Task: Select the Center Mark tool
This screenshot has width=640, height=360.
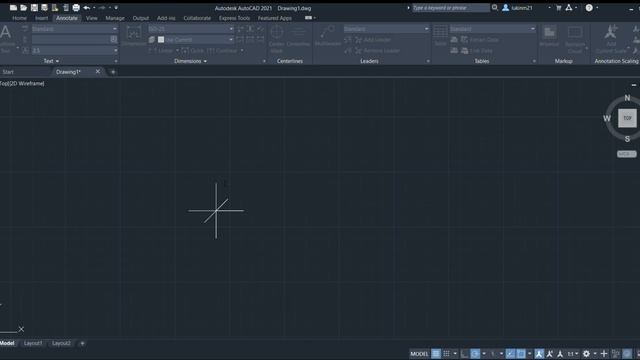Action: [x=277, y=39]
